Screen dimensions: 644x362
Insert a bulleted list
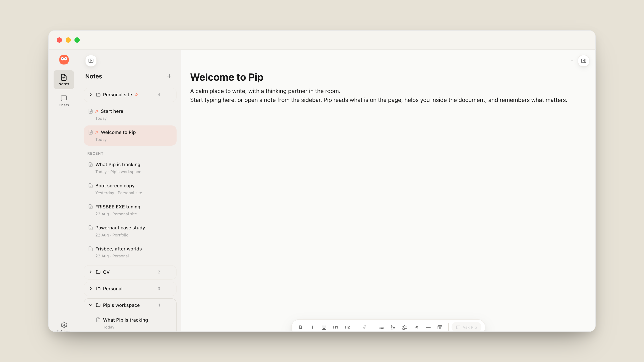coord(382,327)
